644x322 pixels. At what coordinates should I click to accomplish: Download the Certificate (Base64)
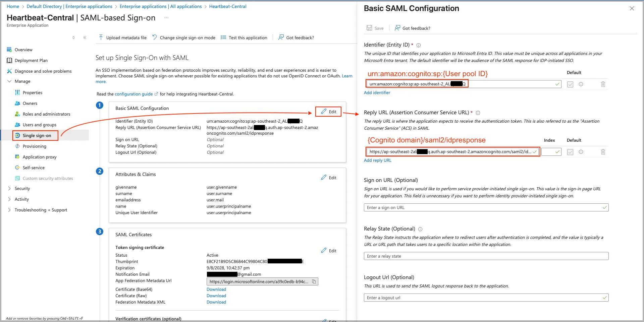(x=216, y=289)
